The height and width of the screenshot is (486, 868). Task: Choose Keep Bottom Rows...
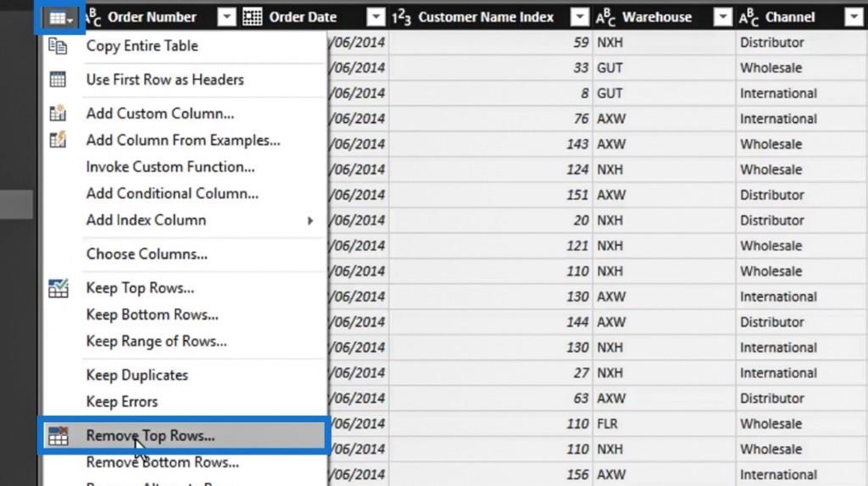(x=153, y=315)
